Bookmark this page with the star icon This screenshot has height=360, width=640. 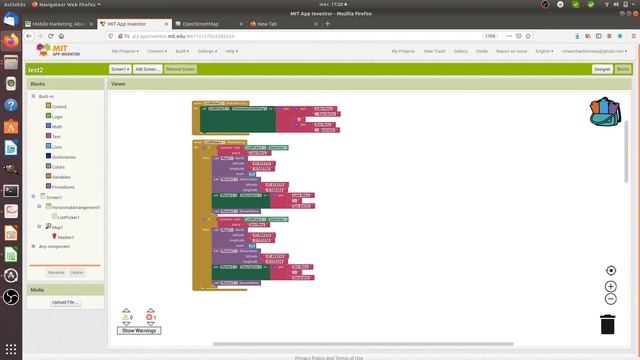(528, 36)
